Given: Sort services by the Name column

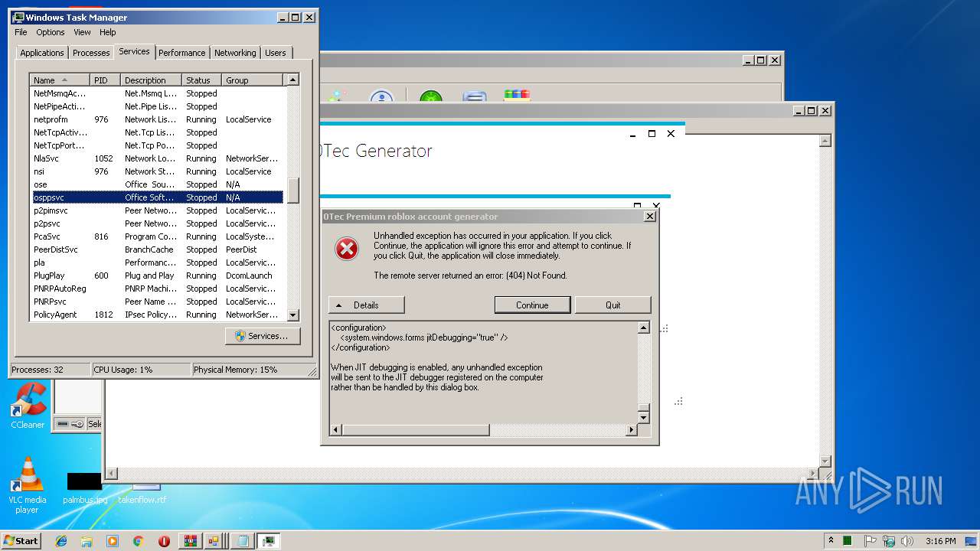Looking at the screenshot, I should click(60, 80).
